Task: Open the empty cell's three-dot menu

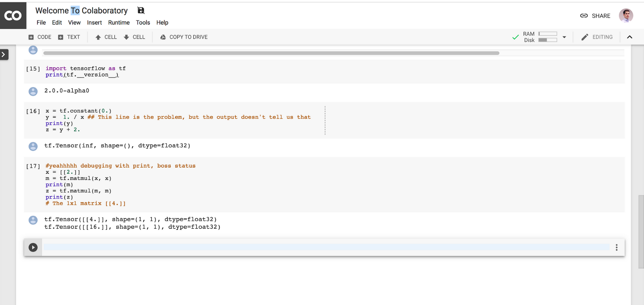Action: [616, 248]
